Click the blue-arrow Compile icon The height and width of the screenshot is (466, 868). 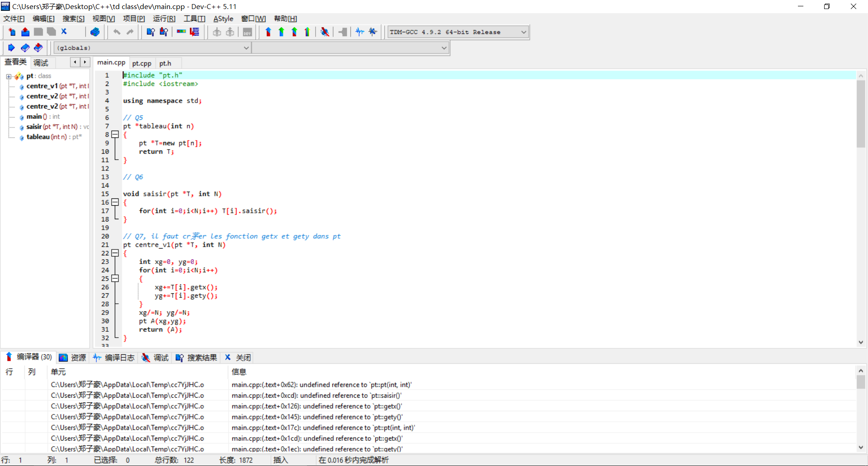pos(268,32)
